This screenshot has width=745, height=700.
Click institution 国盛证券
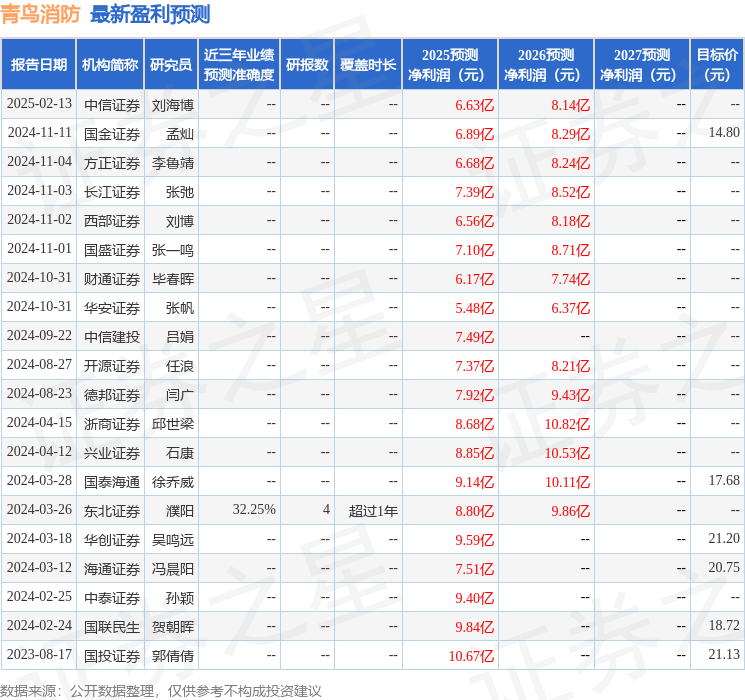point(112,250)
